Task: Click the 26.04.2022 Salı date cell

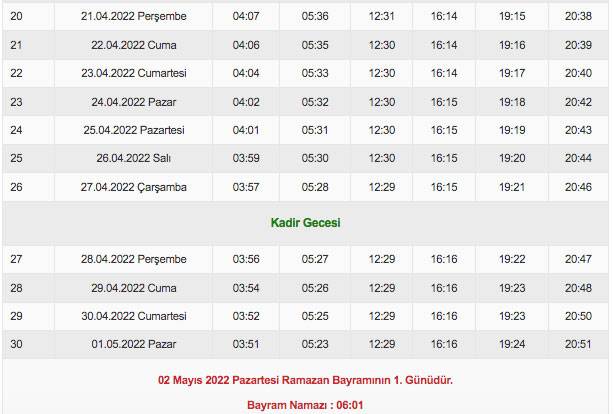Action: (x=134, y=158)
